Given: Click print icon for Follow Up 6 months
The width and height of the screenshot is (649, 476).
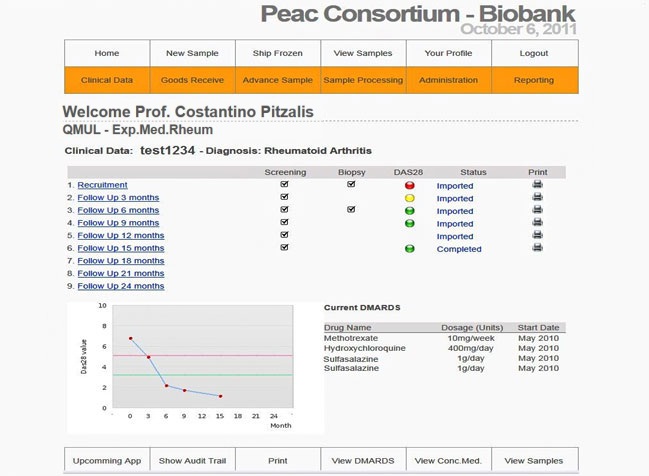Looking at the screenshot, I should pyautogui.click(x=537, y=211).
